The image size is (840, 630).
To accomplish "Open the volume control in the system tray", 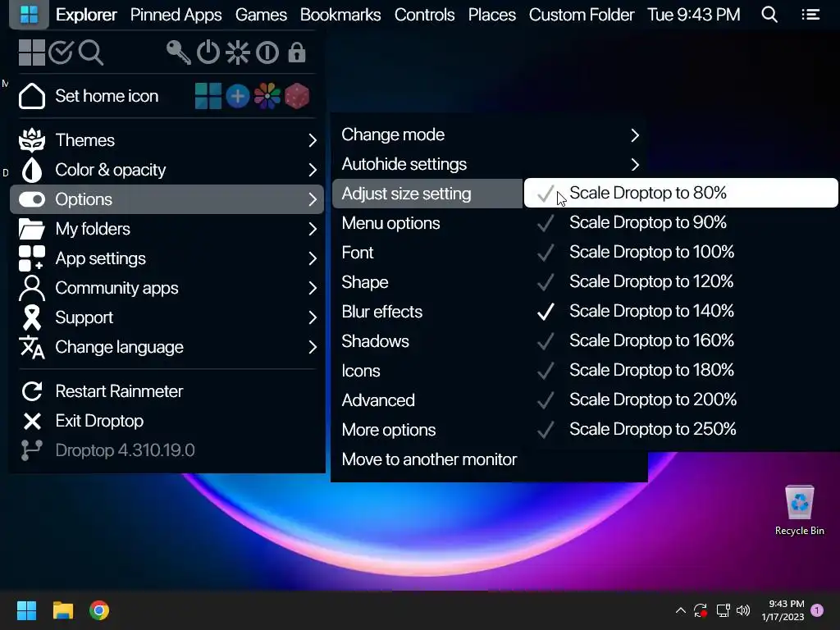I will coord(743,610).
